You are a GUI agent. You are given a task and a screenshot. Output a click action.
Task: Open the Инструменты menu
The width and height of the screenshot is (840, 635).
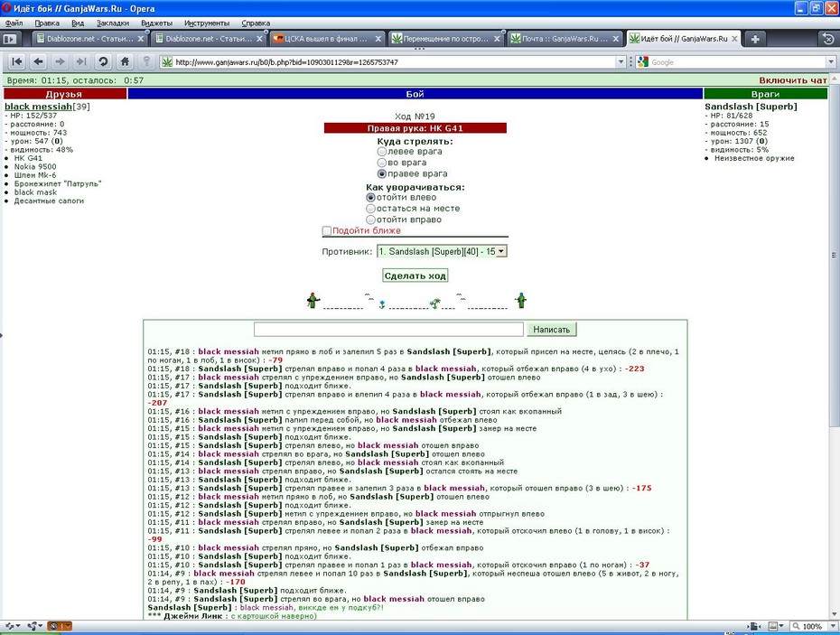pyautogui.click(x=207, y=23)
